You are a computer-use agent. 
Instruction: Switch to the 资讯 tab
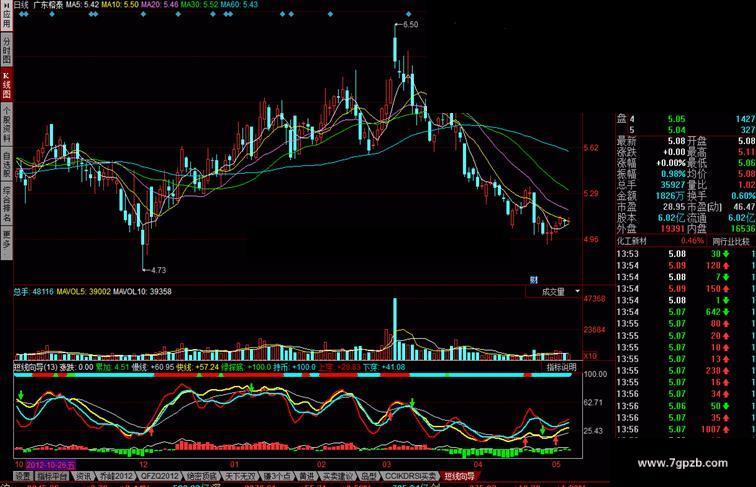(x=83, y=476)
